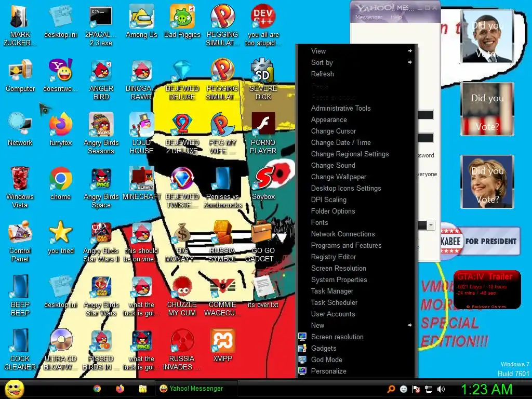Screen dimensions: 532x399
Task: Open the BEJEWED DELUXE shortcut
Action: [x=182, y=79]
